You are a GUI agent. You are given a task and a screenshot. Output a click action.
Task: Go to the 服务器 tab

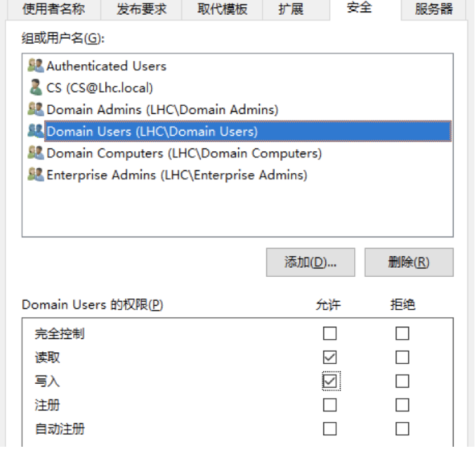pyautogui.click(x=434, y=9)
